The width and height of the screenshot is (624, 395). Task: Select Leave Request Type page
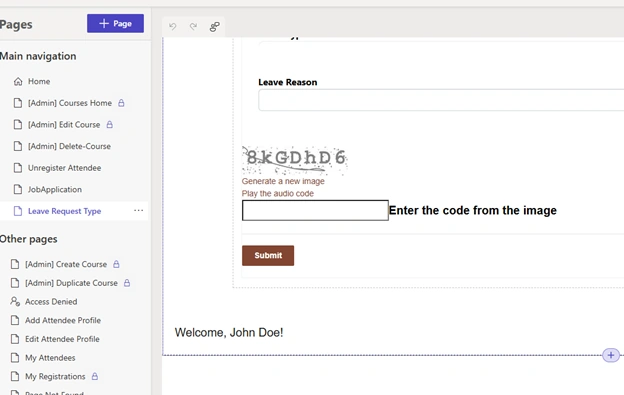coord(64,211)
